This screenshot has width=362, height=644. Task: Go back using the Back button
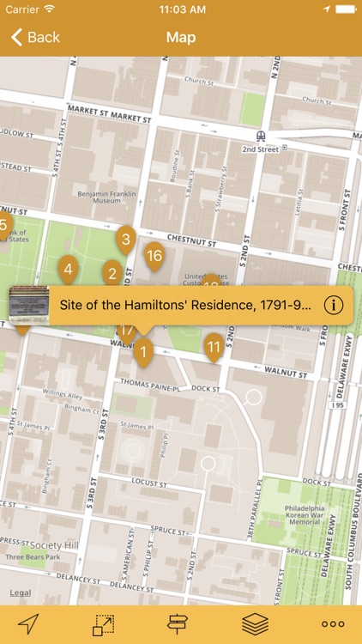[x=35, y=38]
